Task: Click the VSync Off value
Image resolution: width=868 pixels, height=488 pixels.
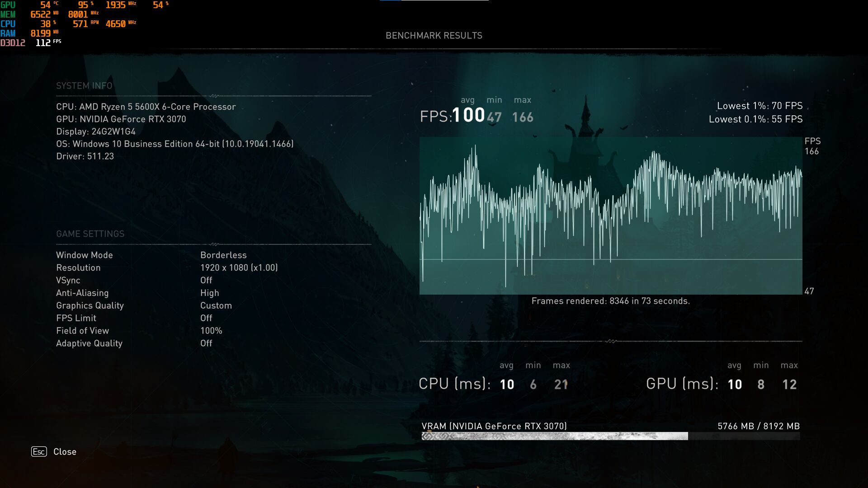Action: [x=206, y=280]
